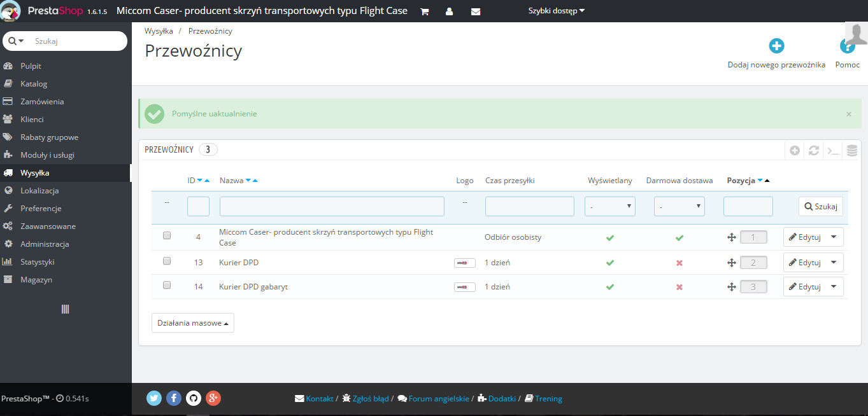868x416 pixels.
Task: Click Wysyłka breadcrumb link
Action: coord(159,31)
